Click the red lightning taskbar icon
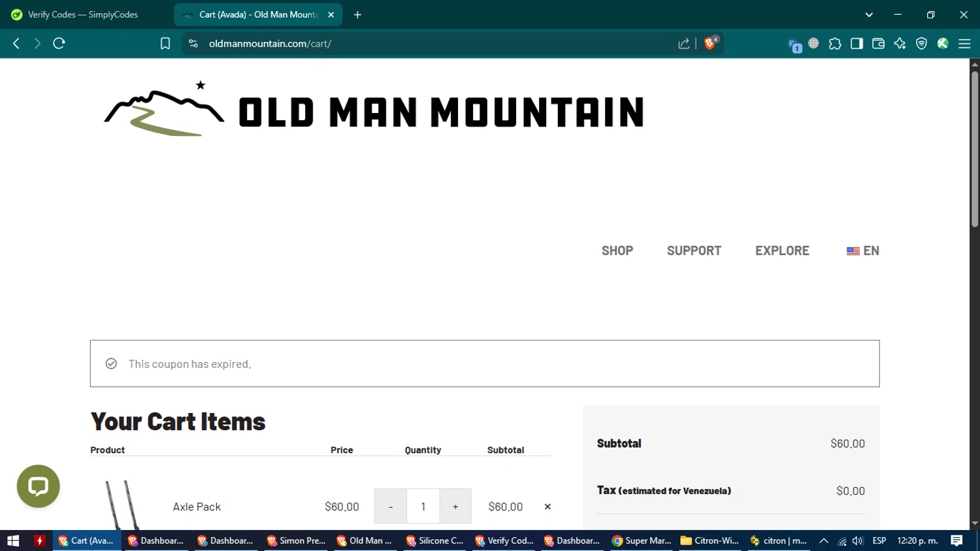980x551 pixels. [x=39, y=541]
